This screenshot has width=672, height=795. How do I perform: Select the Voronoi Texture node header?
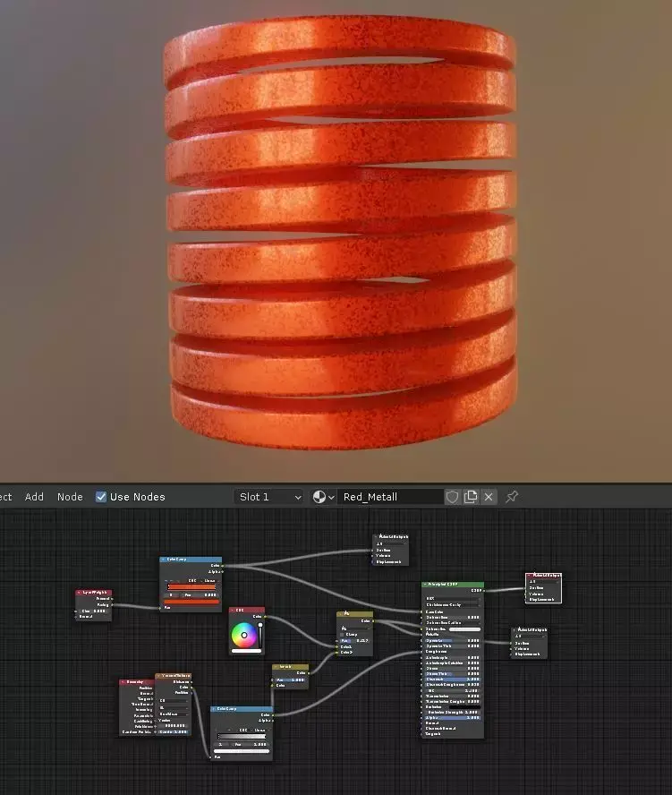(x=173, y=676)
